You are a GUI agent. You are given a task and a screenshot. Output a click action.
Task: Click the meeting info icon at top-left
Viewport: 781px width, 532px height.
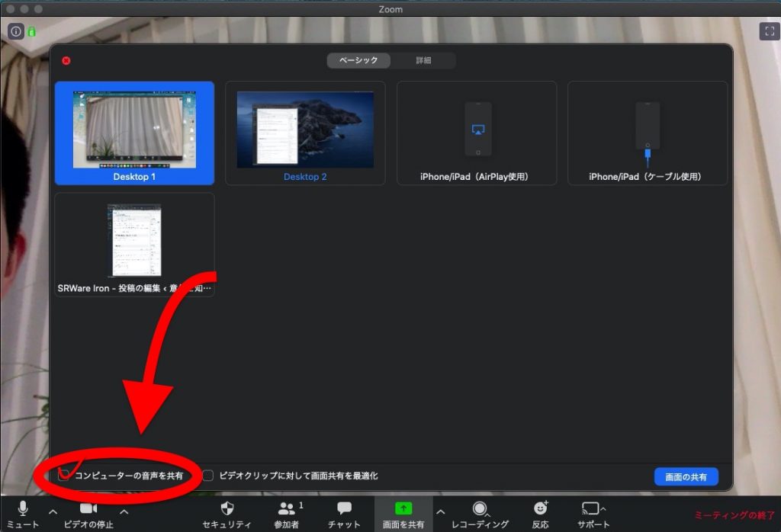coord(15,31)
